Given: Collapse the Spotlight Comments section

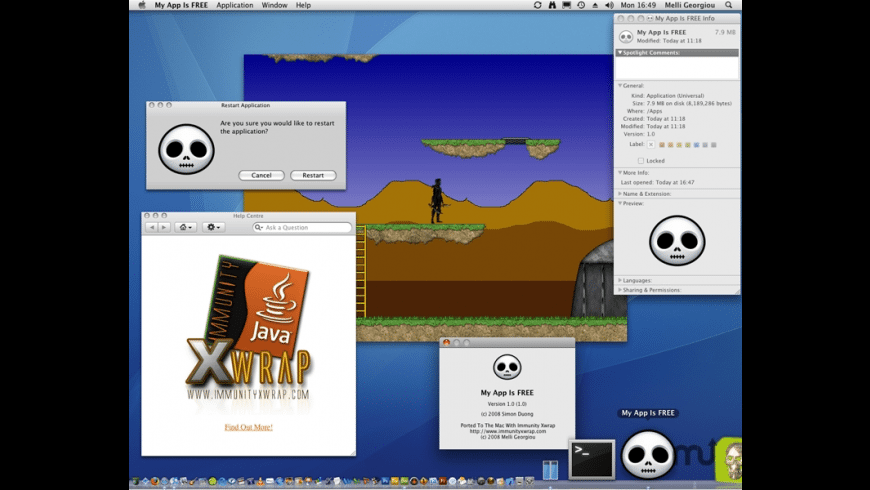Looking at the screenshot, I should tap(620, 53).
